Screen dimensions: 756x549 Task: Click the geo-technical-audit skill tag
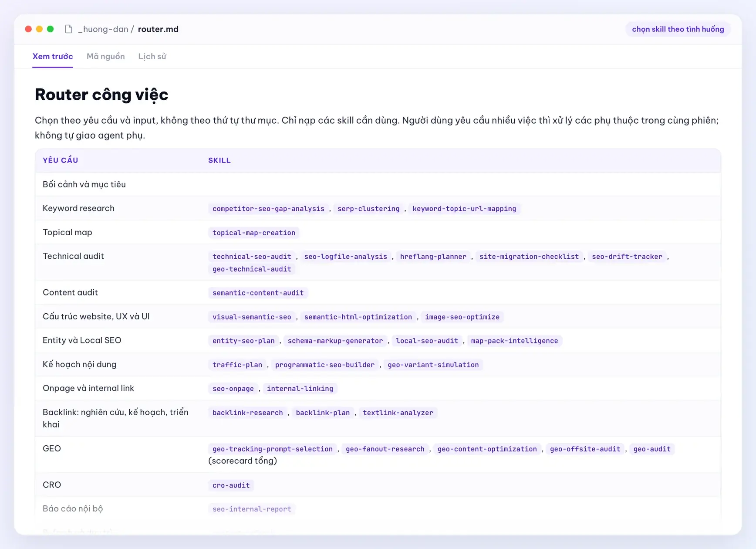(x=252, y=269)
